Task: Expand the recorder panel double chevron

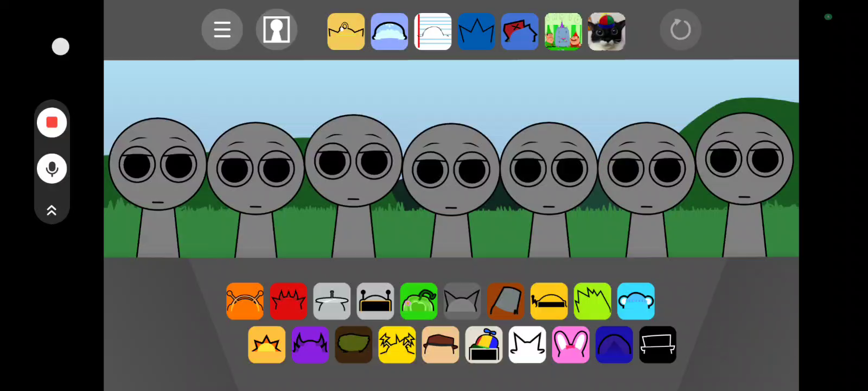Action: [x=52, y=210]
